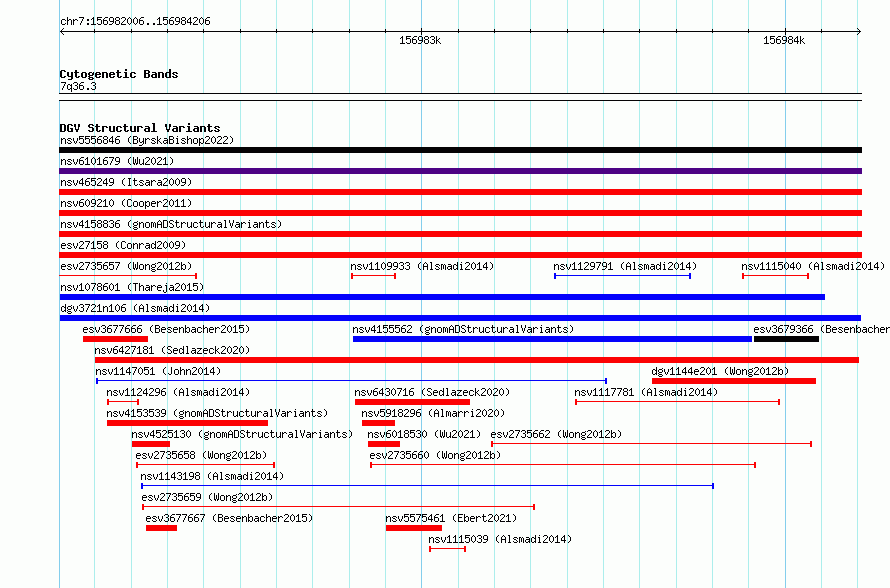
Task: Select the 7q36.3 band label
Action: (x=78, y=86)
